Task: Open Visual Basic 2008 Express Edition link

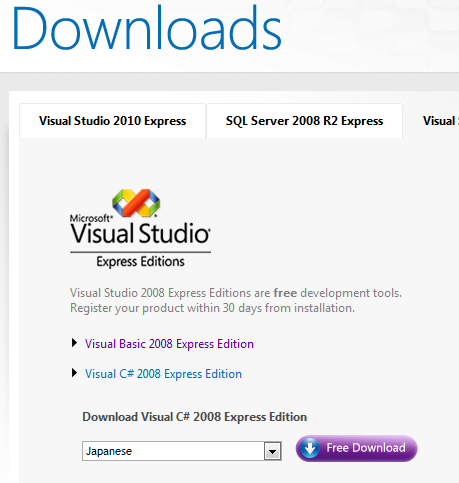Action: pyautogui.click(x=169, y=344)
